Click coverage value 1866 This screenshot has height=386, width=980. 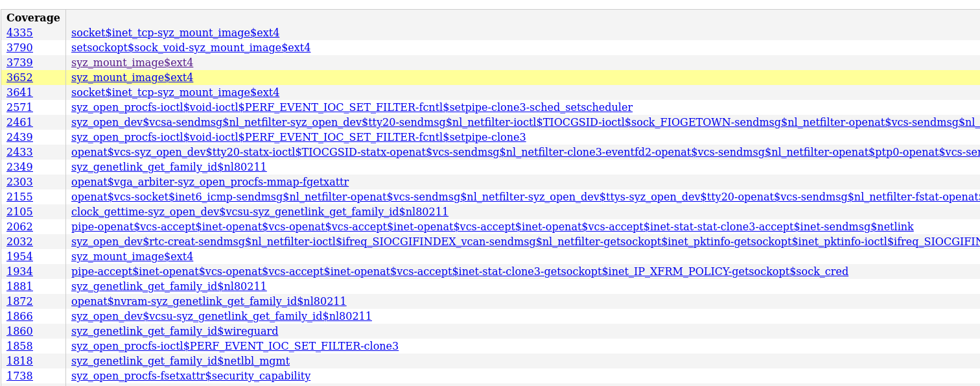pos(19,316)
